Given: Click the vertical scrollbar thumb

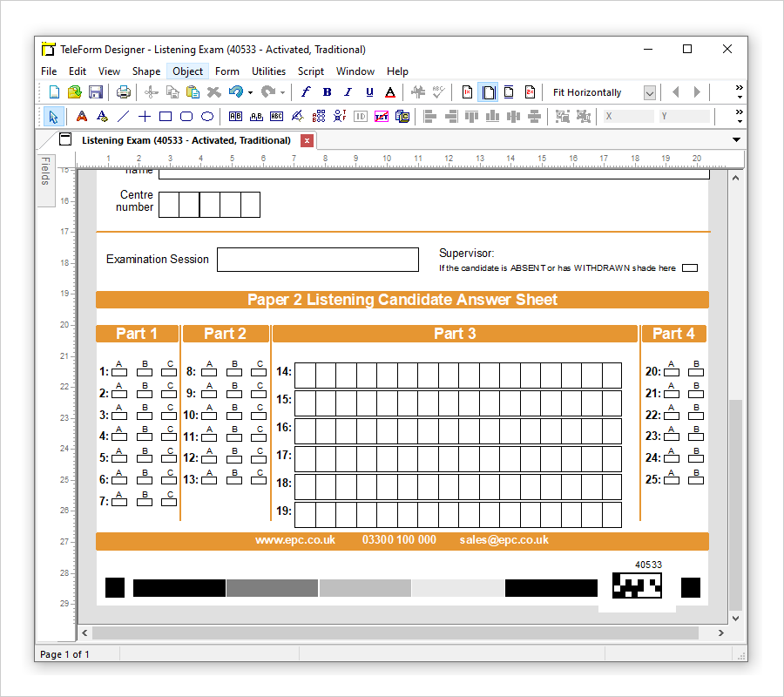Looking at the screenshot, I should [735, 504].
